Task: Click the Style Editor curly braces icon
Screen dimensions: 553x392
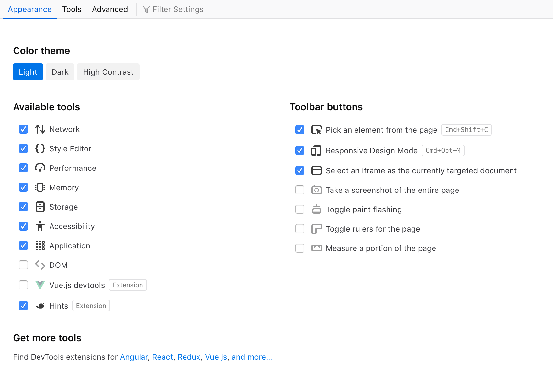Action: coord(40,149)
